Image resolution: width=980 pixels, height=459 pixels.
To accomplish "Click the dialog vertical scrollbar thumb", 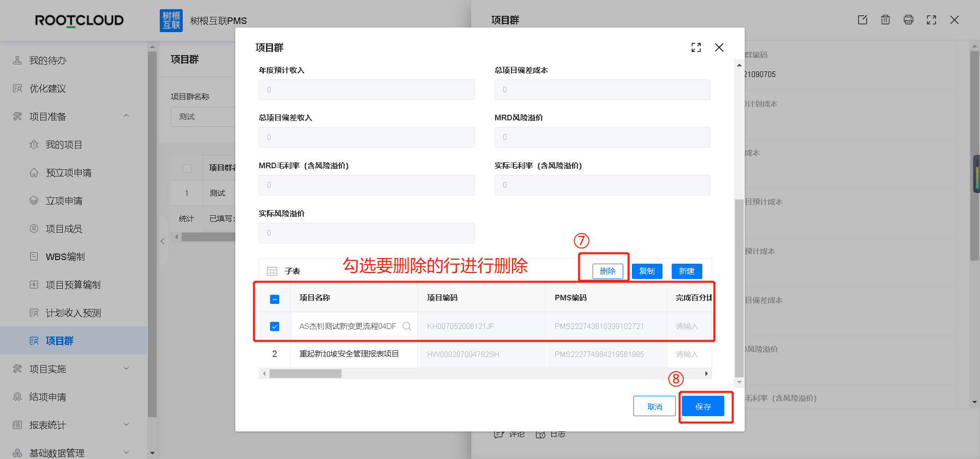I will 739,288.
